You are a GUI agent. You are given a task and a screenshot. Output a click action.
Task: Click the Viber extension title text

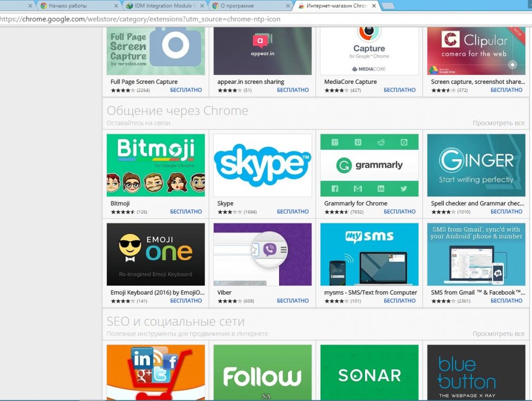(x=224, y=292)
